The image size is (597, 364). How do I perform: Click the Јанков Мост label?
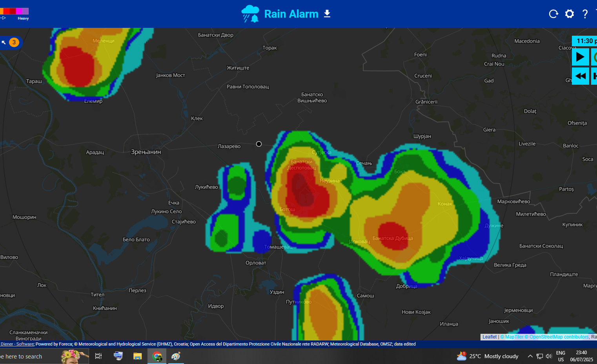(x=171, y=75)
